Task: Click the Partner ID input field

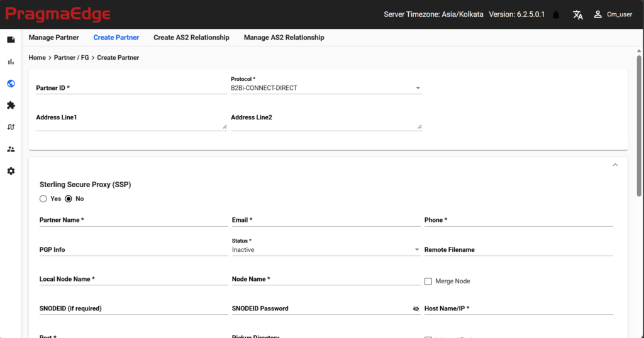Action: 131,88
